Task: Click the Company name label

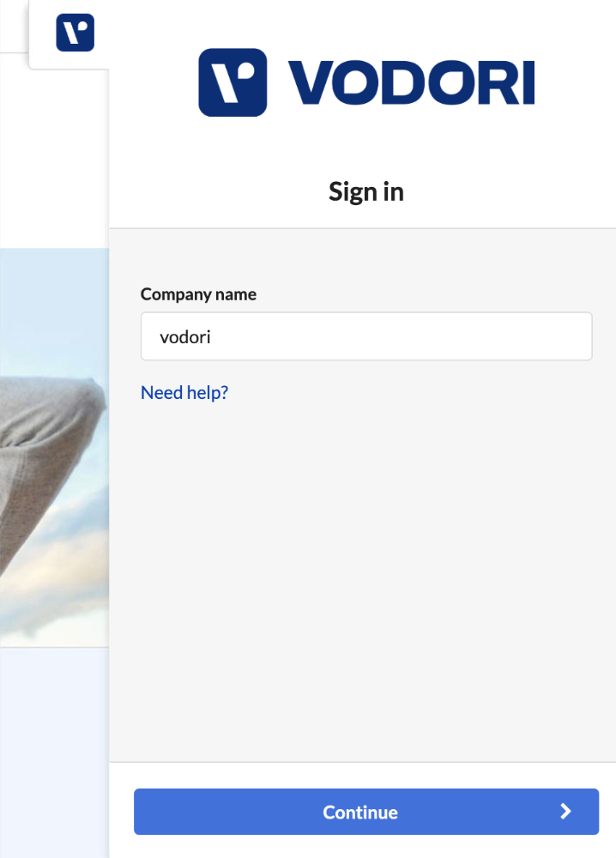Action: (198, 294)
